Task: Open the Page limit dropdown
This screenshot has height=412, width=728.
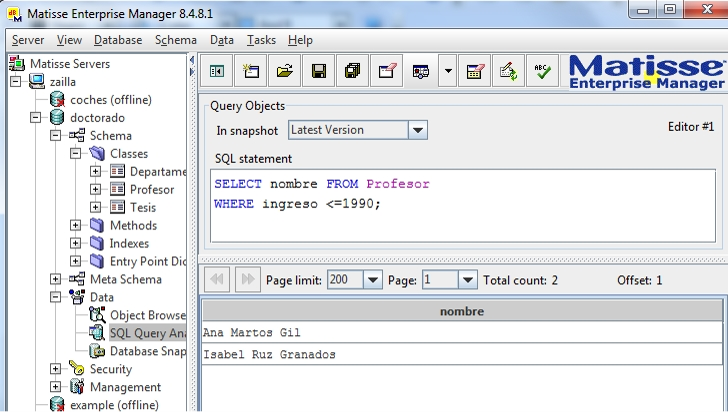Action: pos(372,280)
